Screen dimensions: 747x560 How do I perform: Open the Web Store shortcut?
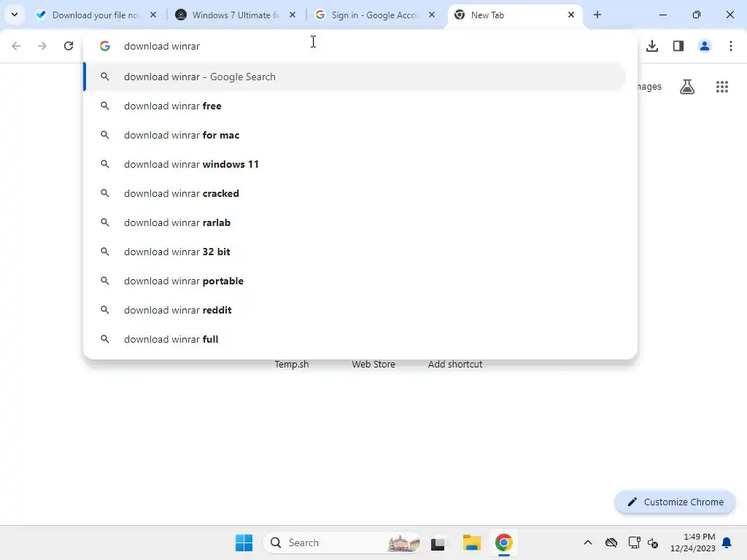pos(373,365)
